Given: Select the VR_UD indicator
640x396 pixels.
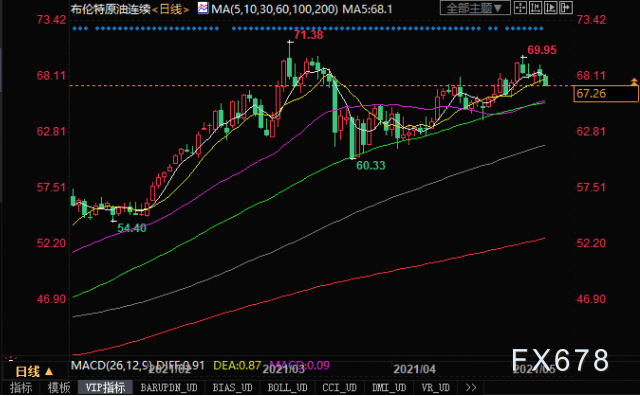Looking at the screenshot, I should 436,387.
